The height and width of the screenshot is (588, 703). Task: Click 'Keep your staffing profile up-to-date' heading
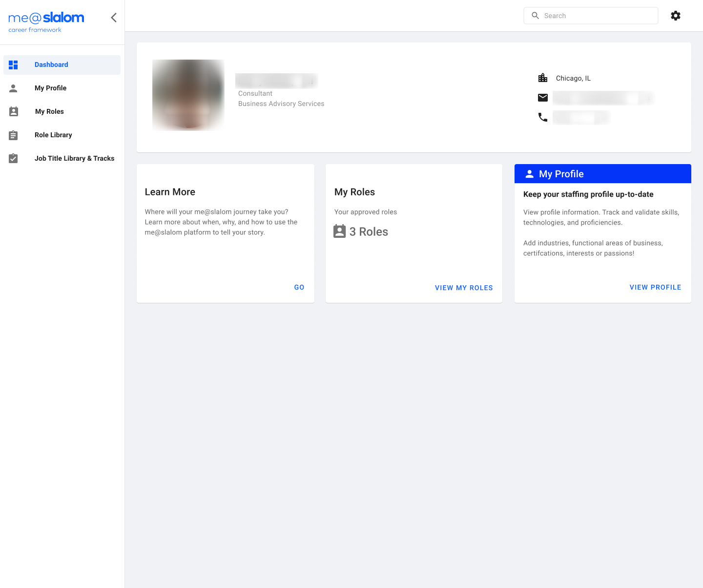point(588,194)
